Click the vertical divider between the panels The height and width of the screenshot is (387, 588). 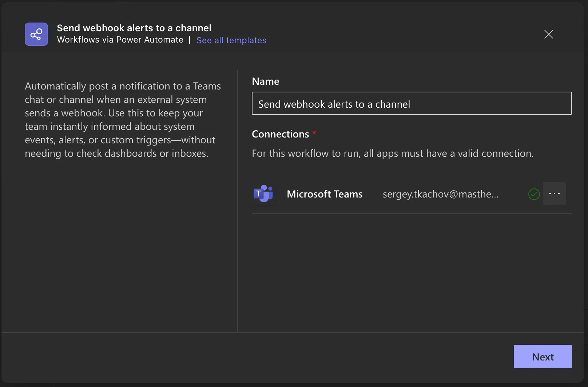(x=238, y=201)
